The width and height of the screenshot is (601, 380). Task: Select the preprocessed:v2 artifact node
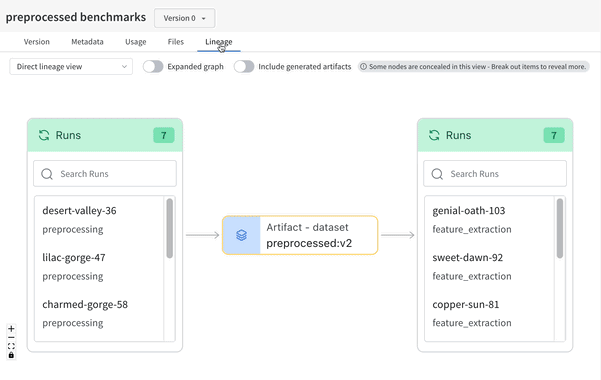[300, 235]
